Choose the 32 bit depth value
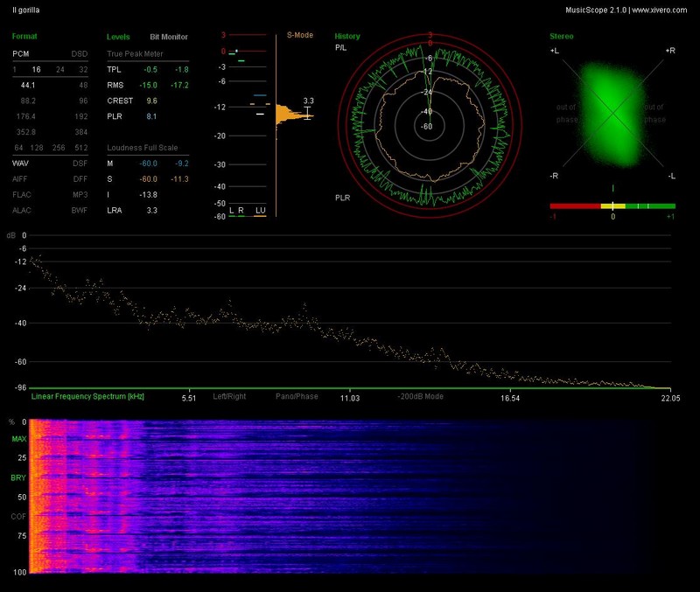700x592 pixels. (x=83, y=70)
